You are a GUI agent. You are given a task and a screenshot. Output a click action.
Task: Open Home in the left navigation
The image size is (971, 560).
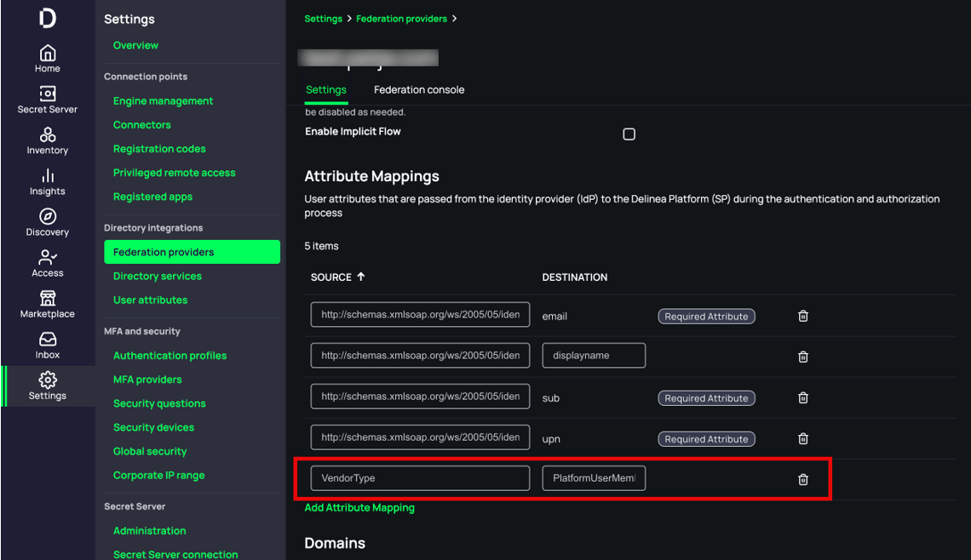pos(48,60)
